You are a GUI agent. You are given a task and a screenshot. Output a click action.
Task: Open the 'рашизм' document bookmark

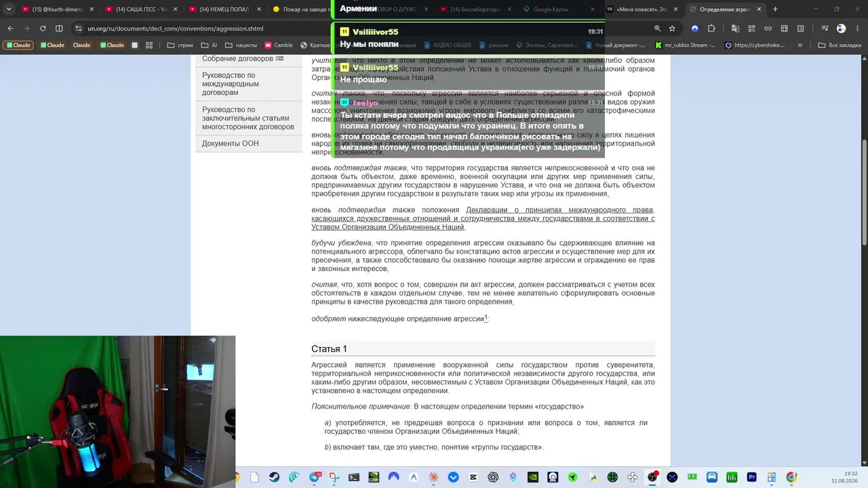[493, 45]
